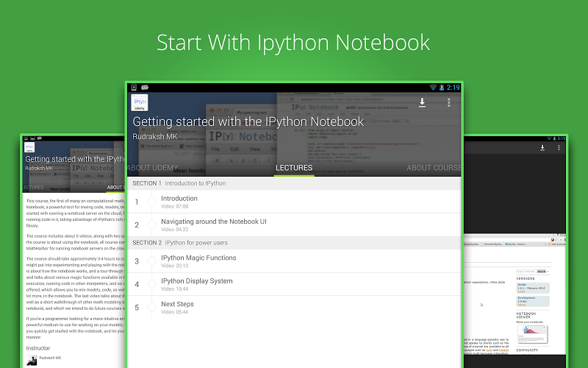The width and height of the screenshot is (588, 368).
Task: Click notebook viewer chart thumbnail in right screen
Action: point(532,334)
